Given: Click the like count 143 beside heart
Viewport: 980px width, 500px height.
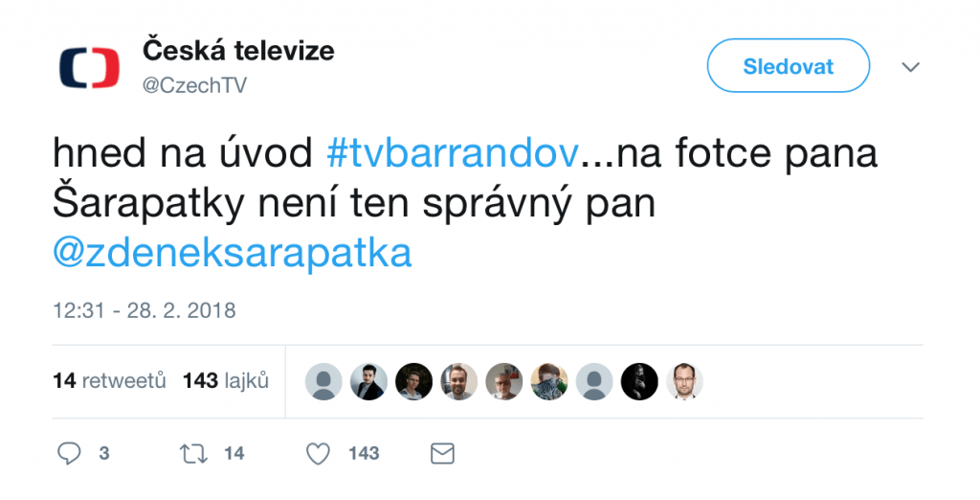Looking at the screenshot, I should pos(364,454).
